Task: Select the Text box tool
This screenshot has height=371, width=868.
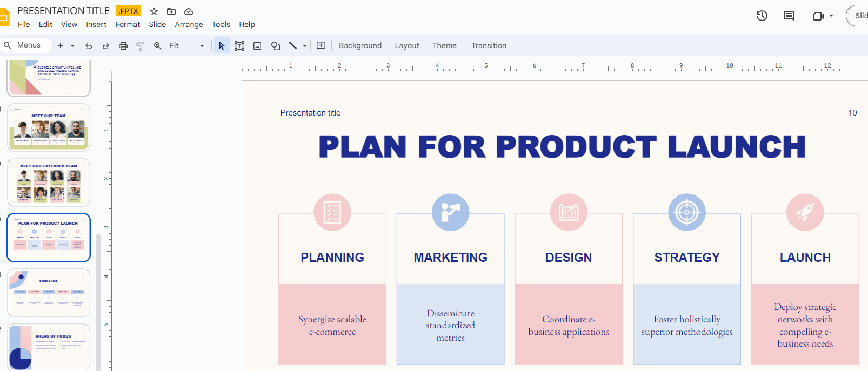Action: point(239,46)
